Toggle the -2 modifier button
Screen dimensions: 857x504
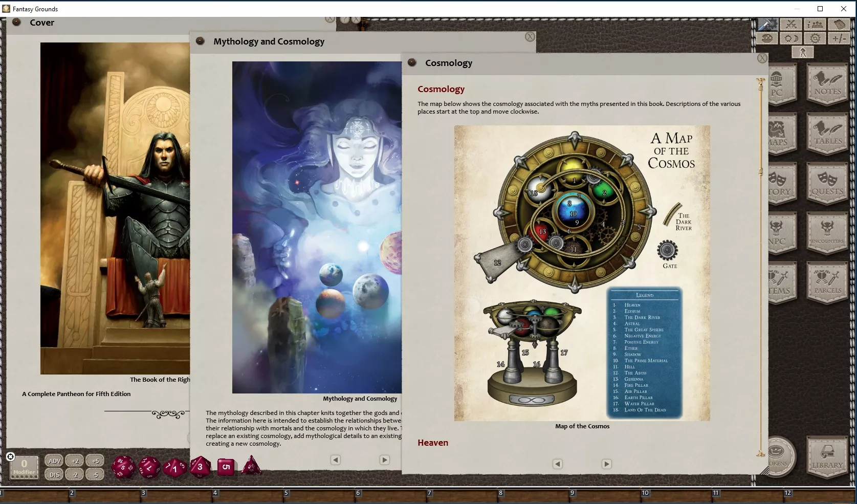click(75, 475)
